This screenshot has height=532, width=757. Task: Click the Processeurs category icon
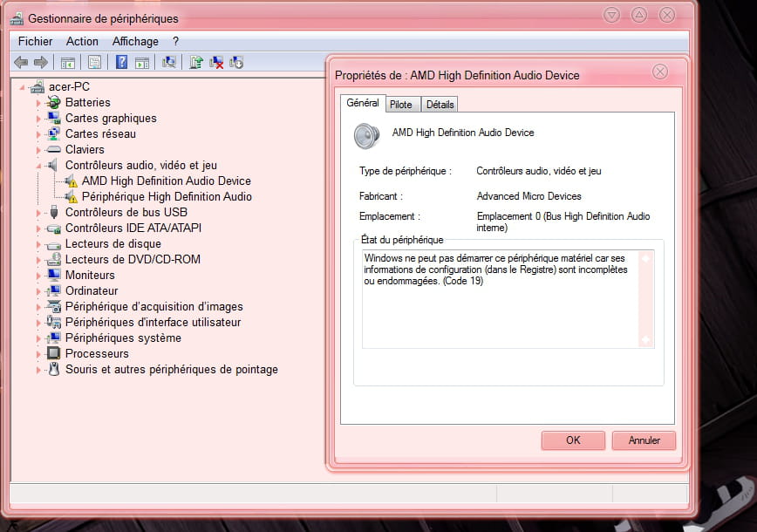click(x=53, y=354)
